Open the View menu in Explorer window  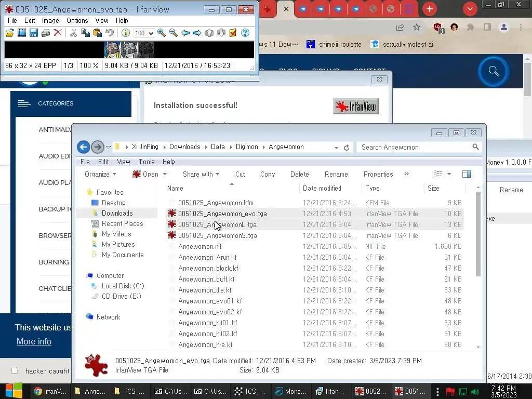click(124, 162)
